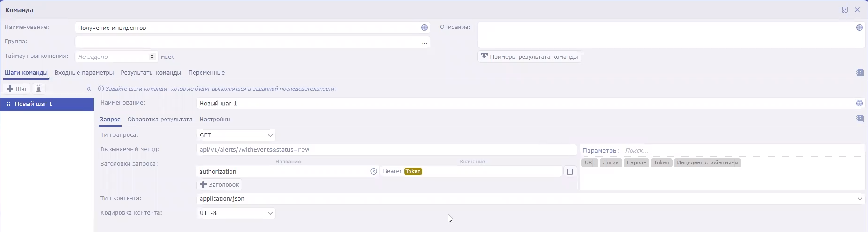
Task: Adjust the Таймаут выполнения stepper arrows
Action: (152, 56)
